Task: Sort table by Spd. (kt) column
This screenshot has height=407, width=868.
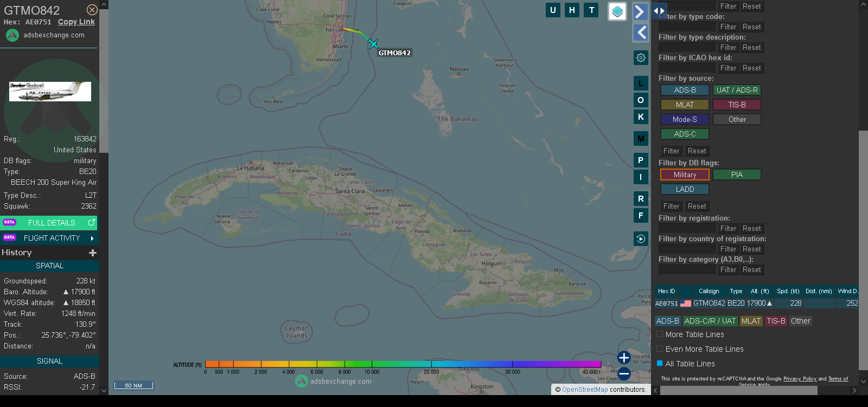Action: [x=788, y=291]
